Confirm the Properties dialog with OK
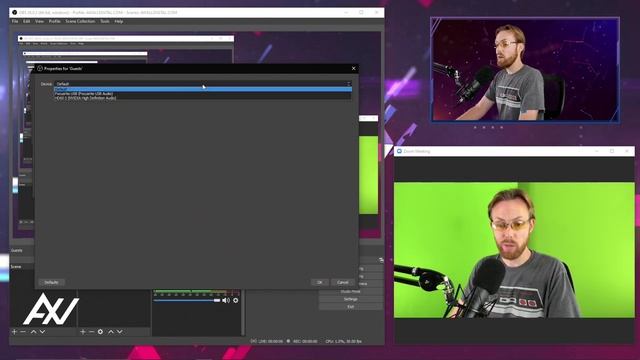The width and height of the screenshot is (640, 360). point(320,282)
